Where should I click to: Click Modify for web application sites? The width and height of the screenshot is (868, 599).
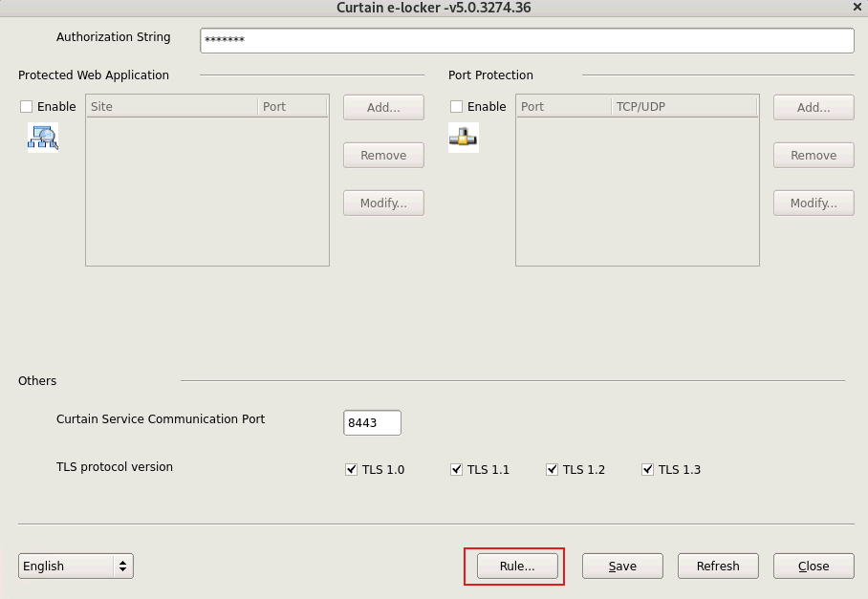383,203
